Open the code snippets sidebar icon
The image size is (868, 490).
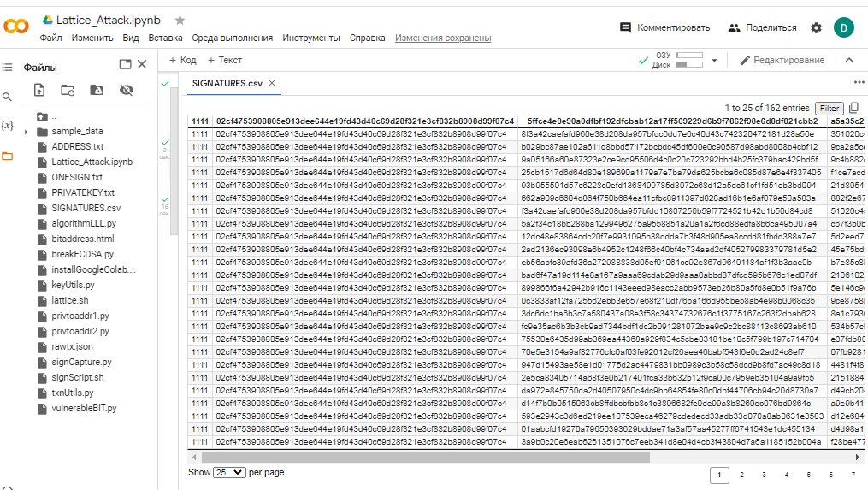pos(7,487)
